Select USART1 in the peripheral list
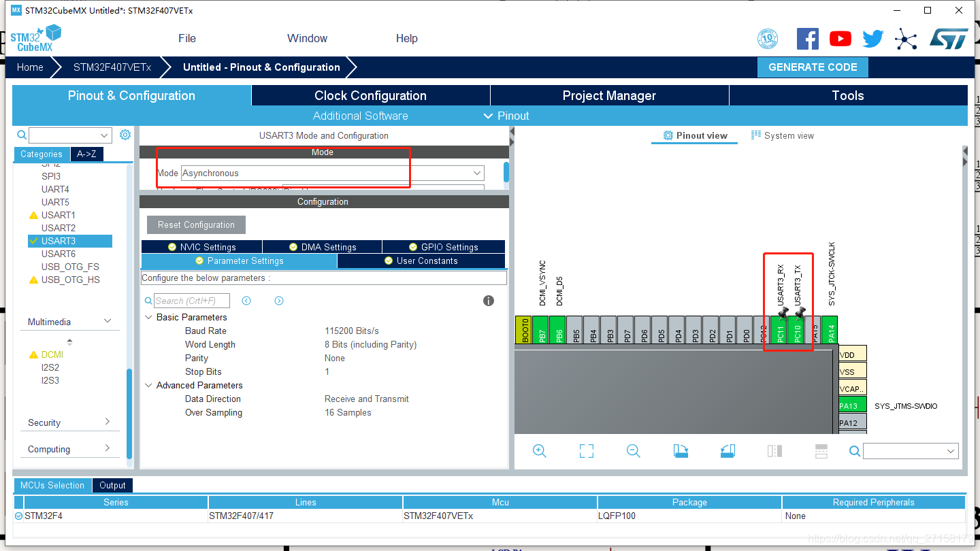 59,215
